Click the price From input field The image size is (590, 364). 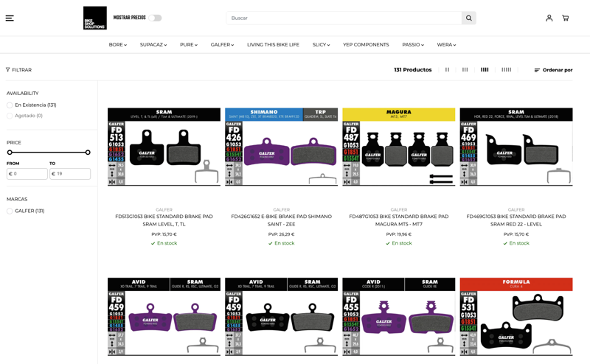click(x=27, y=174)
